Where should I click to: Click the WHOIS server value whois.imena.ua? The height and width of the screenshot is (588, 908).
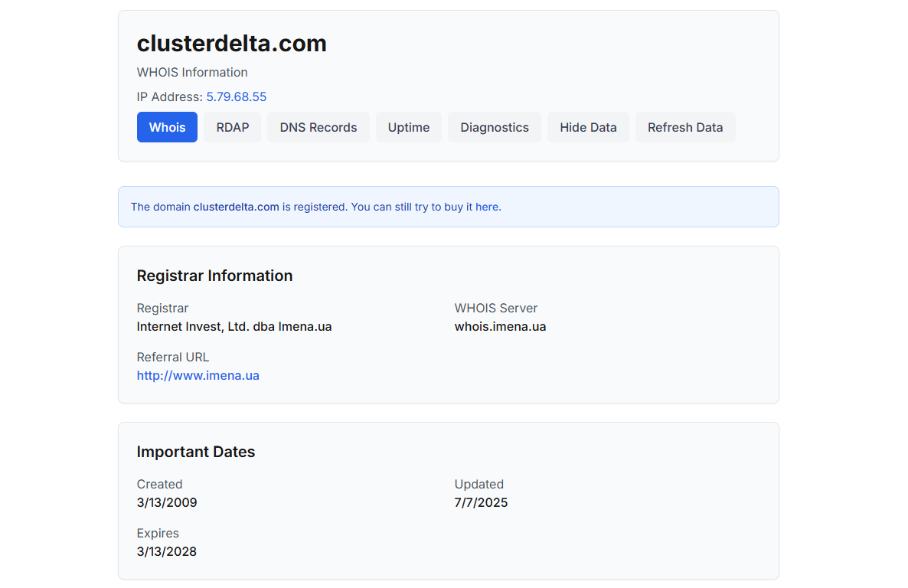[500, 326]
